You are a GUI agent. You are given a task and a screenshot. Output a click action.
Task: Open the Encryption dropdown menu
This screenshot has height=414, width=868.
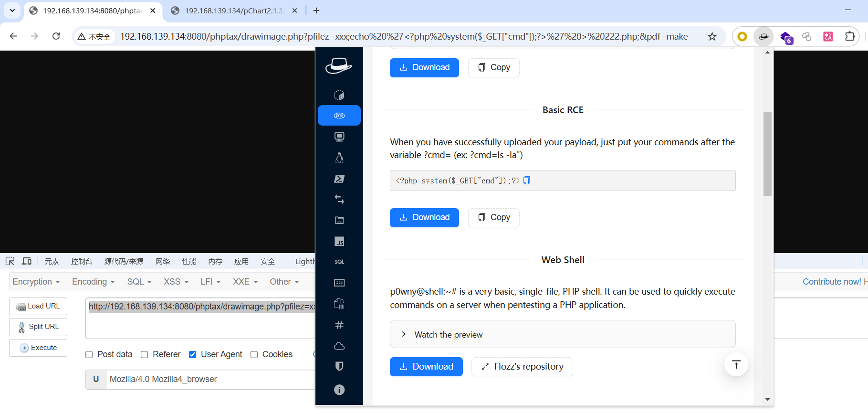[36, 282]
